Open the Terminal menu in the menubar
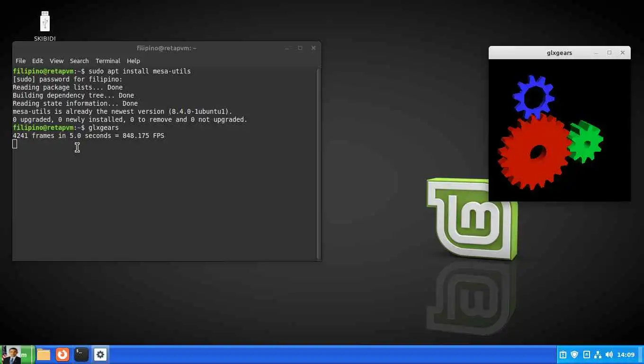This screenshot has height=364, width=644. tap(107, 61)
